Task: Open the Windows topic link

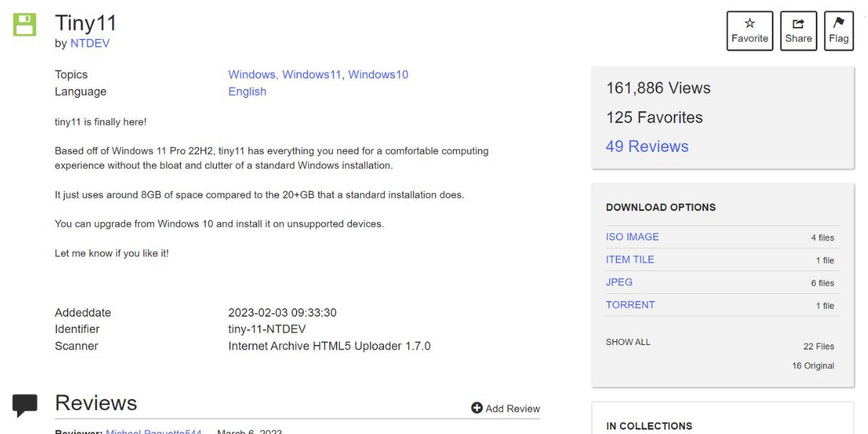Action: point(252,75)
